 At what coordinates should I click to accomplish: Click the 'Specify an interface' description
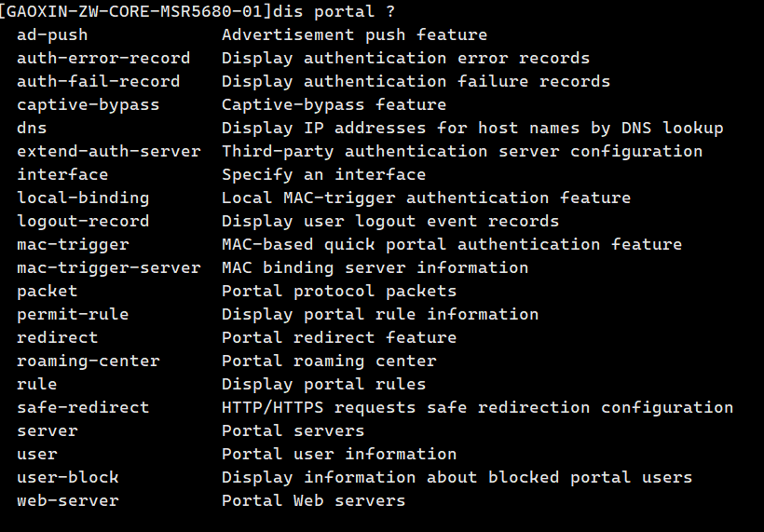coord(323,174)
